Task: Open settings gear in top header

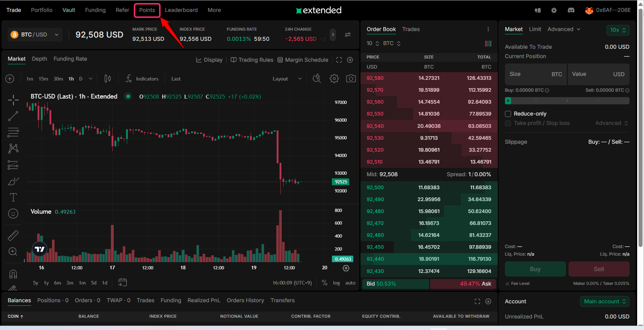Action: (554, 10)
